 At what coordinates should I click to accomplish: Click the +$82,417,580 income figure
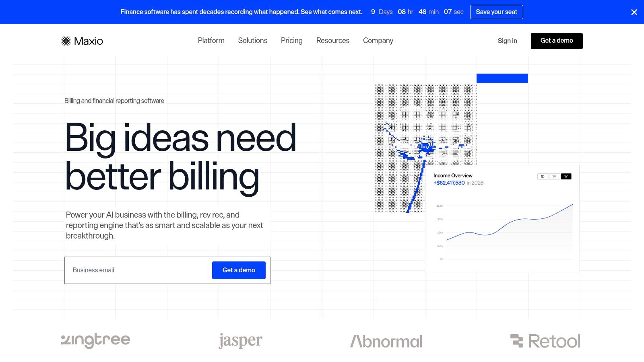tap(449, 183)
